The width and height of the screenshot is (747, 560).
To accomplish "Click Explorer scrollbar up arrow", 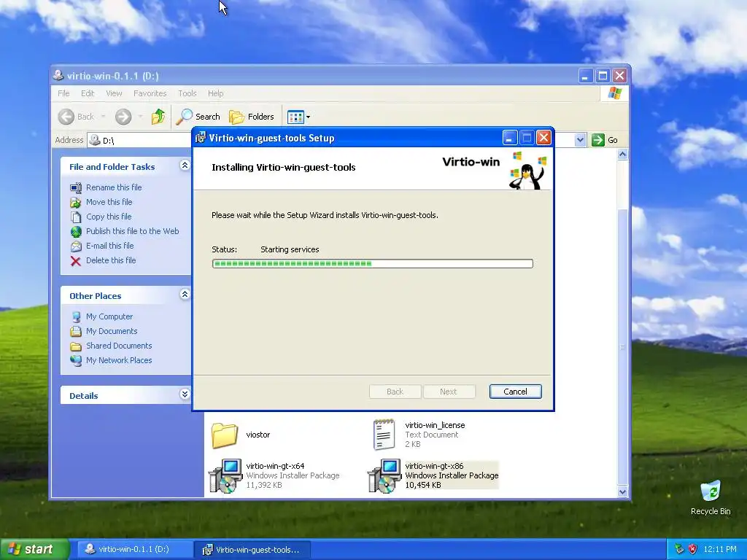I will pos(622,155).
